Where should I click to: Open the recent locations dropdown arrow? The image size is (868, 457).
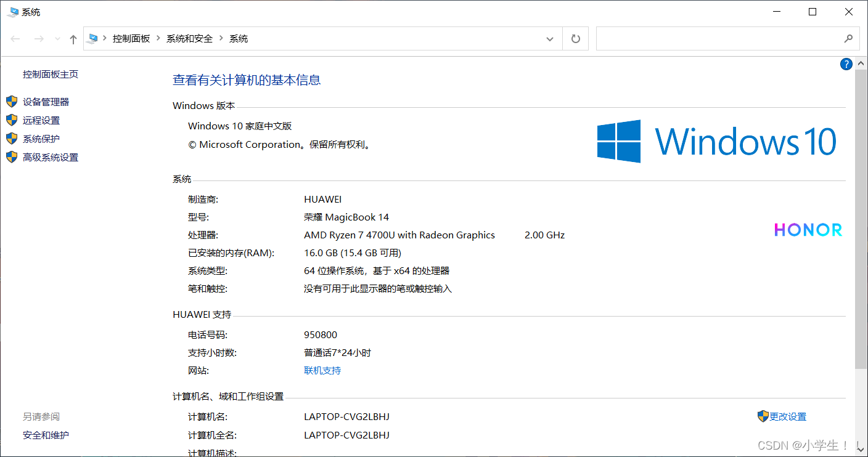57,39
